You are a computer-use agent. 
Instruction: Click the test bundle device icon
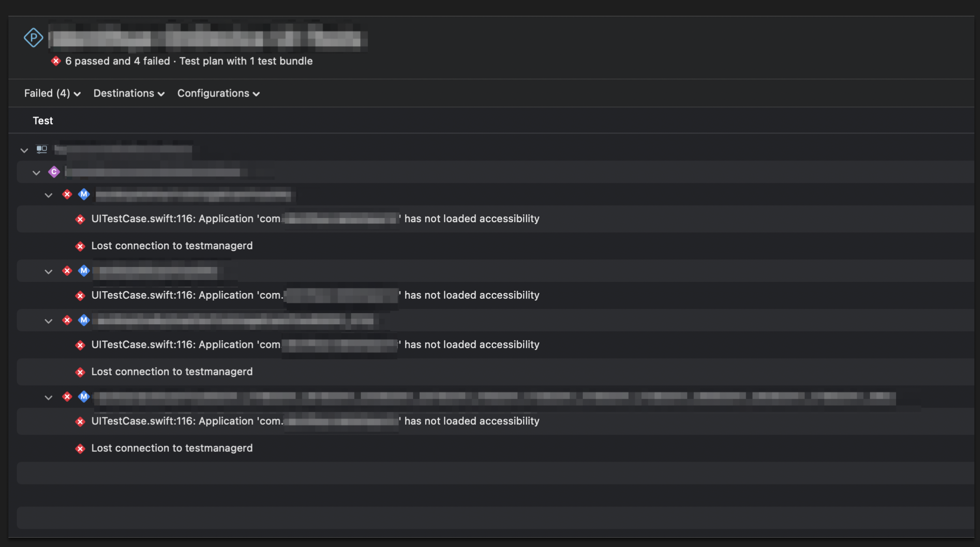tap(42, 149)
